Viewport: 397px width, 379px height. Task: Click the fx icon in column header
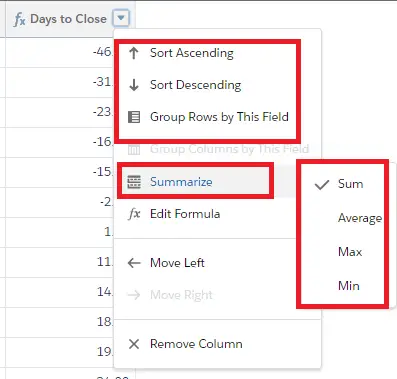[20, 19]
